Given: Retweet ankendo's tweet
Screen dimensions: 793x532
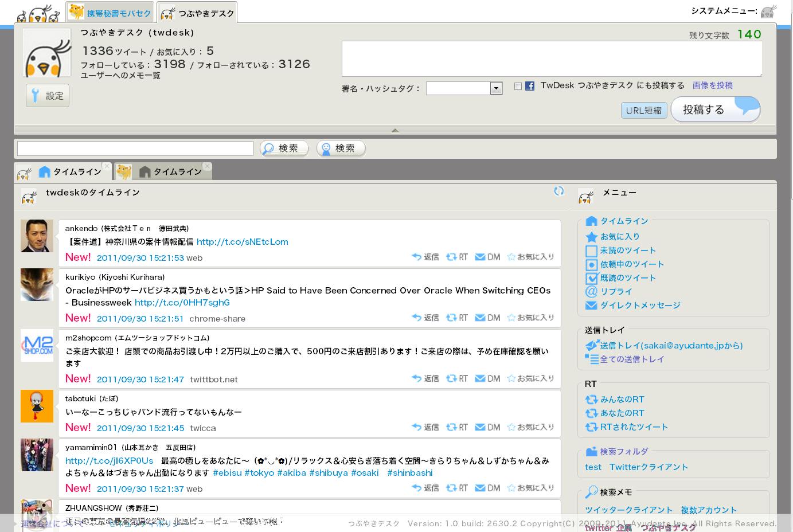Looking at the screenshot, I should [x=457, y=257].
